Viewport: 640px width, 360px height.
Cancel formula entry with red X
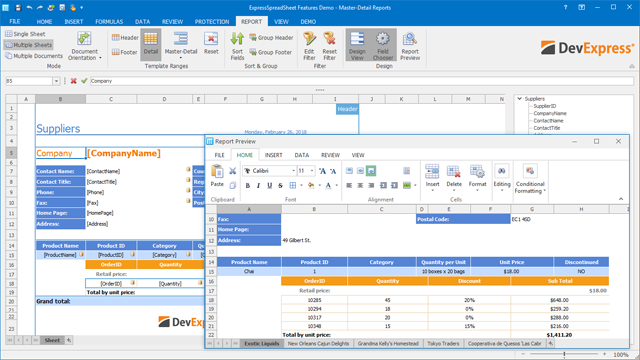73,81
